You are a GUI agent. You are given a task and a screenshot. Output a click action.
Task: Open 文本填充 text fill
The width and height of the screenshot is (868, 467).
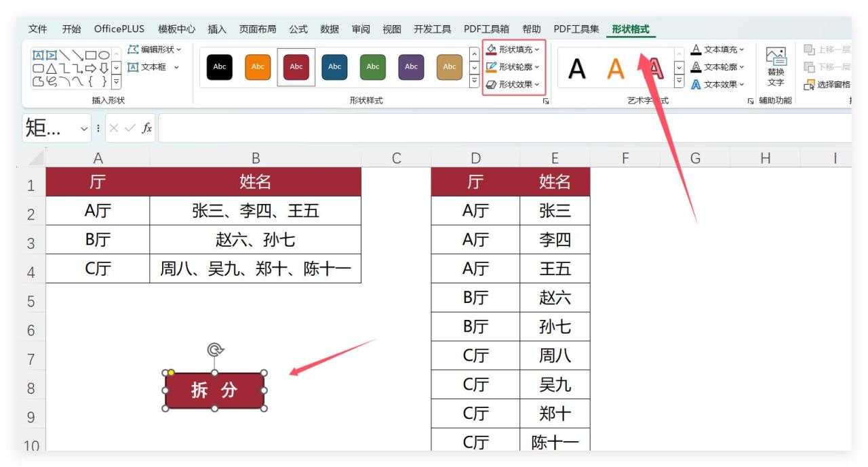717,49
